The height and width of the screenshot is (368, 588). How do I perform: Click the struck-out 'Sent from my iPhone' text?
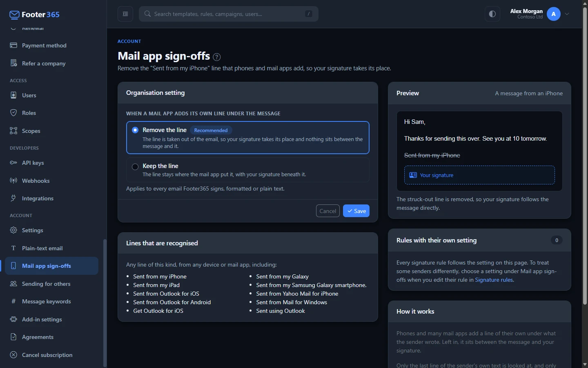432,155
